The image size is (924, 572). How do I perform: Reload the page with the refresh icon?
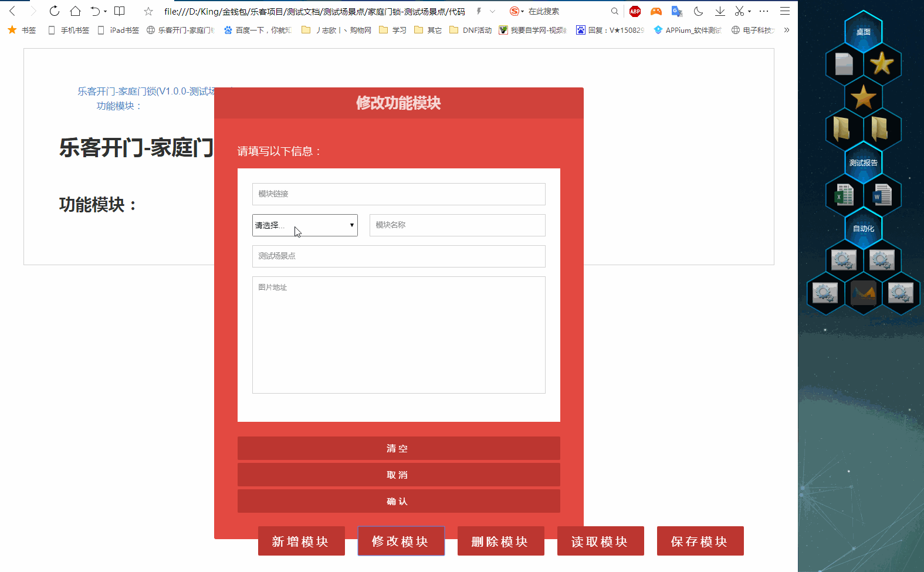pos(54,11)
